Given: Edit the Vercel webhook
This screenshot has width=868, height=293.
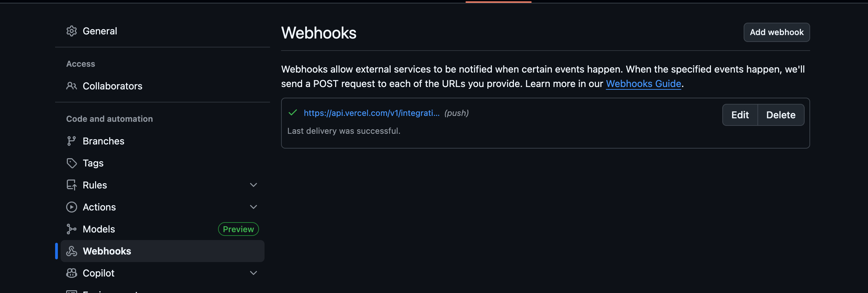Looking at the screenshot, I should point(740,115).
